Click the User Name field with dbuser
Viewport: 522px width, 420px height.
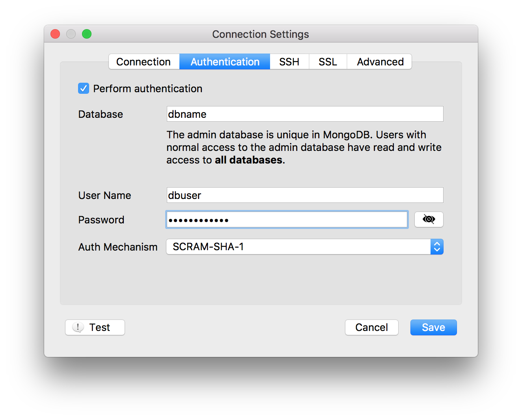coord(305,195)
